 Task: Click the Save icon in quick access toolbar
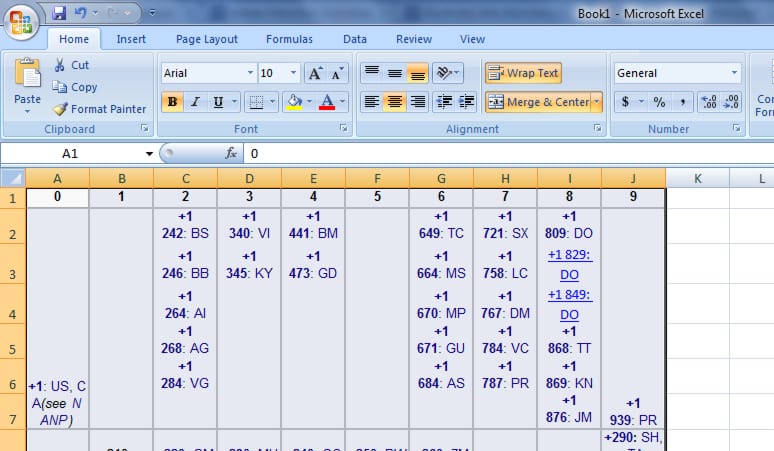pos(59,13)
